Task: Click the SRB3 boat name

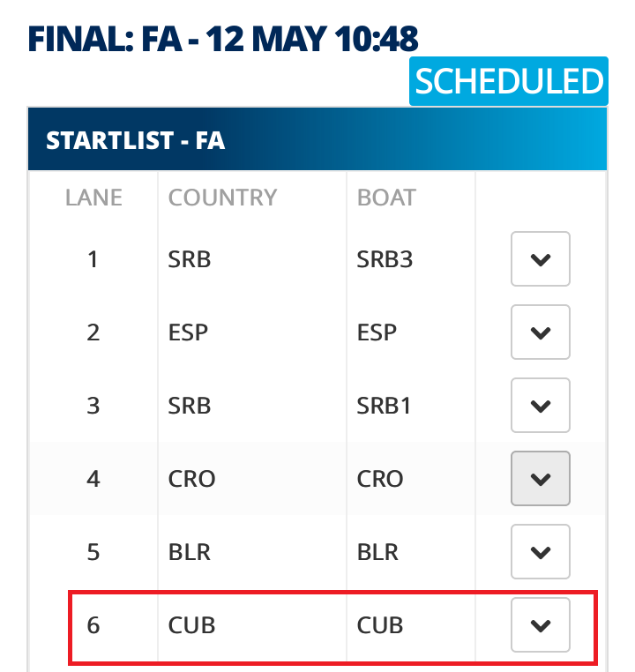Action: point(385,259)
